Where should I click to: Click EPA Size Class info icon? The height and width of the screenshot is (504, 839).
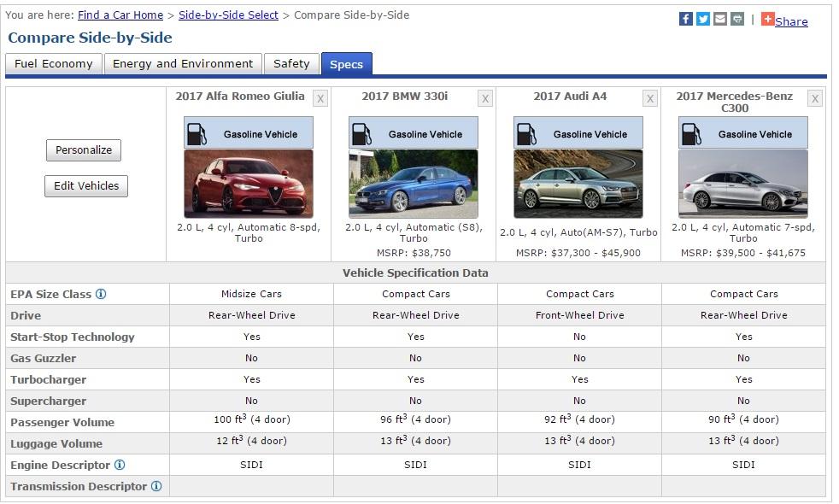[101, 294]
